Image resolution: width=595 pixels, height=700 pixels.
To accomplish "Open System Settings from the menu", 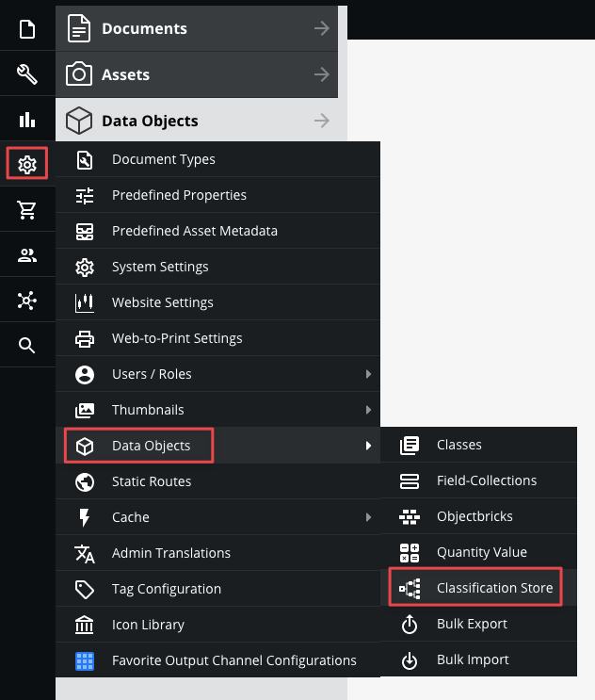I will [217, 267].
